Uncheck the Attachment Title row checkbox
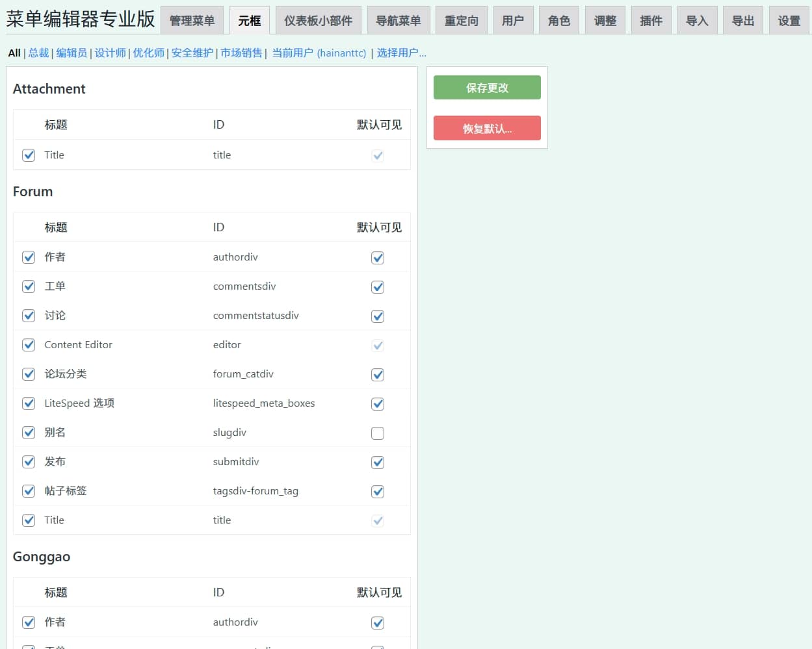 (29, 155)
